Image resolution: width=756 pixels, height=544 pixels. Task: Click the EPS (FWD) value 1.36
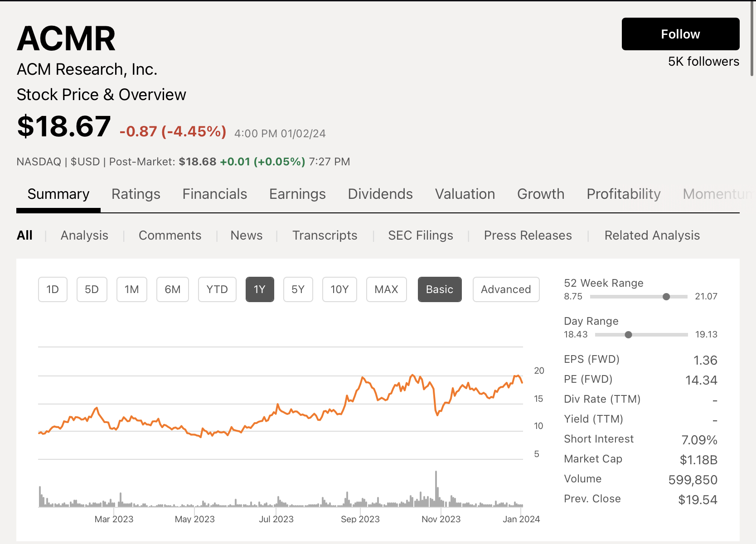click(x=705, y=361)
